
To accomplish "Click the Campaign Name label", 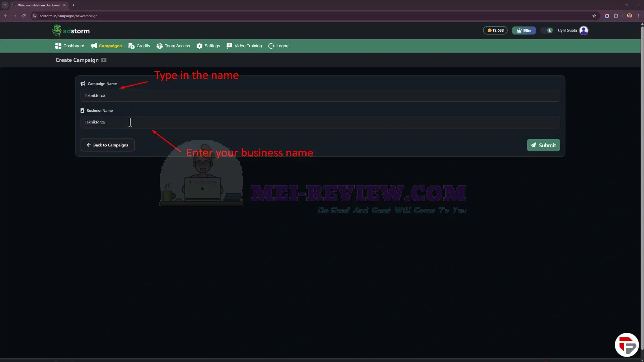I will pyautogui.click(x=102, y=84).
